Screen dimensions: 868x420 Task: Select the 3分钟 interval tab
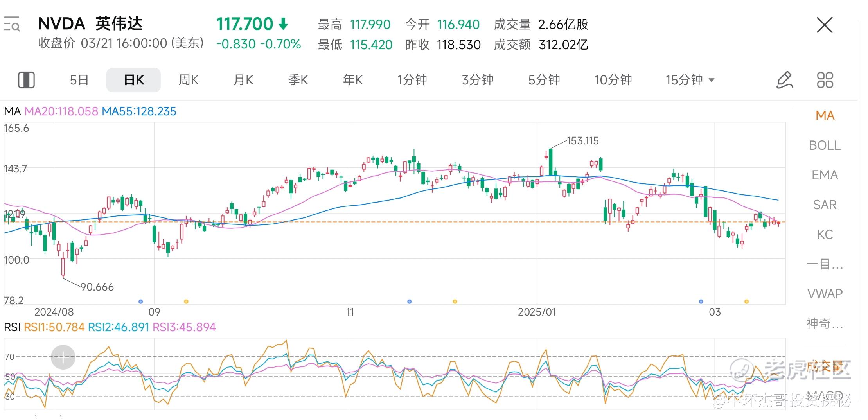coord(478,80)
